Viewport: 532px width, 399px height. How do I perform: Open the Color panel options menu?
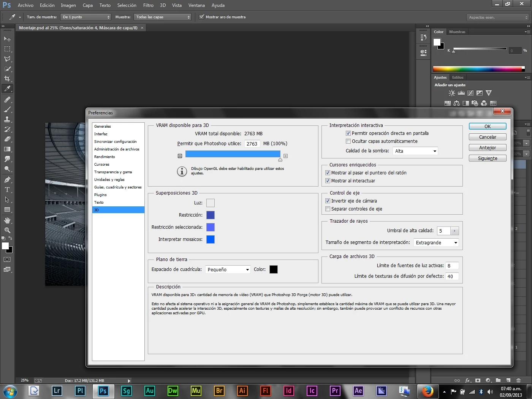(x=527, y=32)
